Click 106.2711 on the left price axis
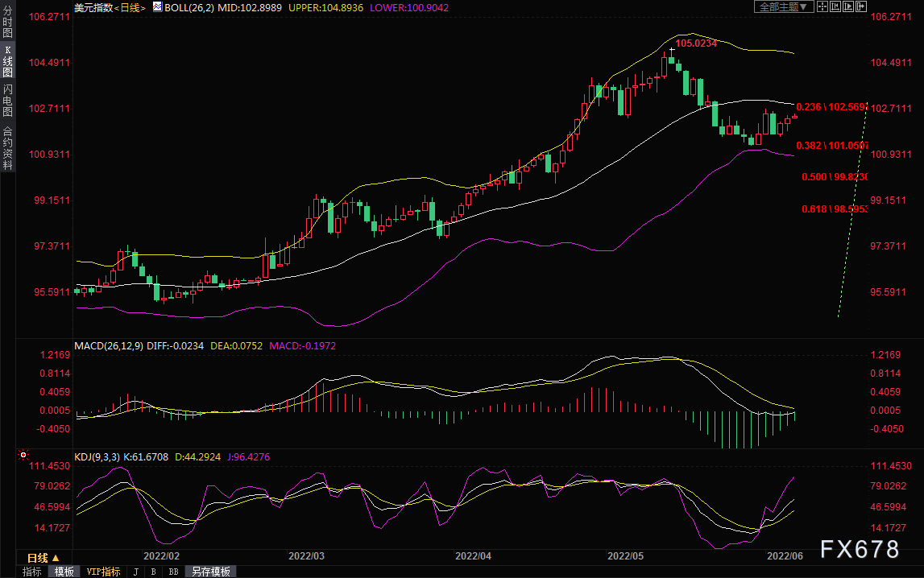924x578 pixels. click(49, 17)
